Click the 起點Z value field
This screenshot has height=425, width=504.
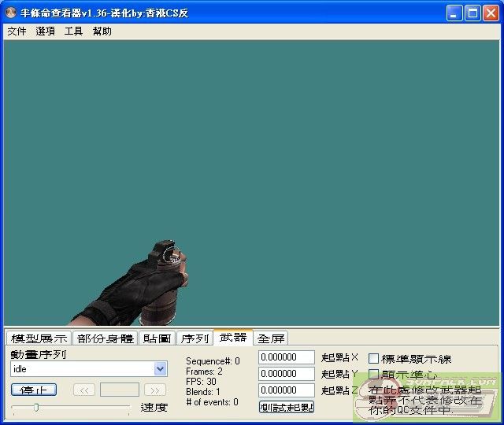click(286, 390)
